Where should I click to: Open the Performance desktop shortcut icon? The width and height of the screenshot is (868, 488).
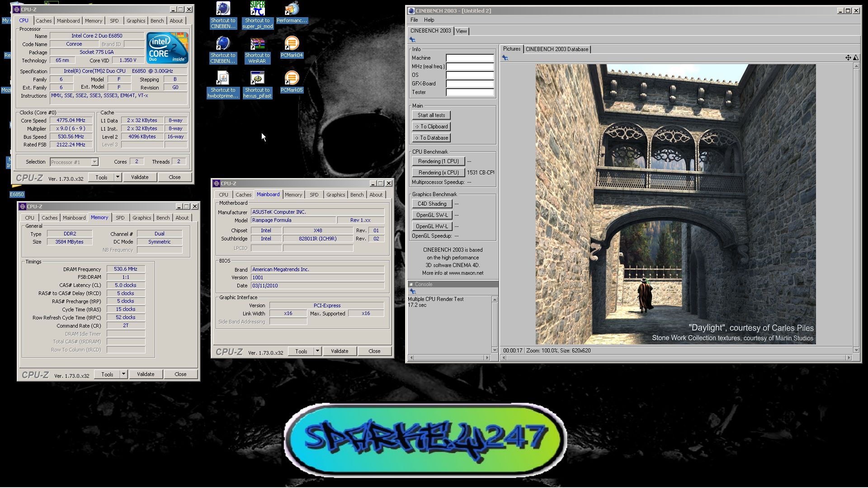tap(292, 12)
